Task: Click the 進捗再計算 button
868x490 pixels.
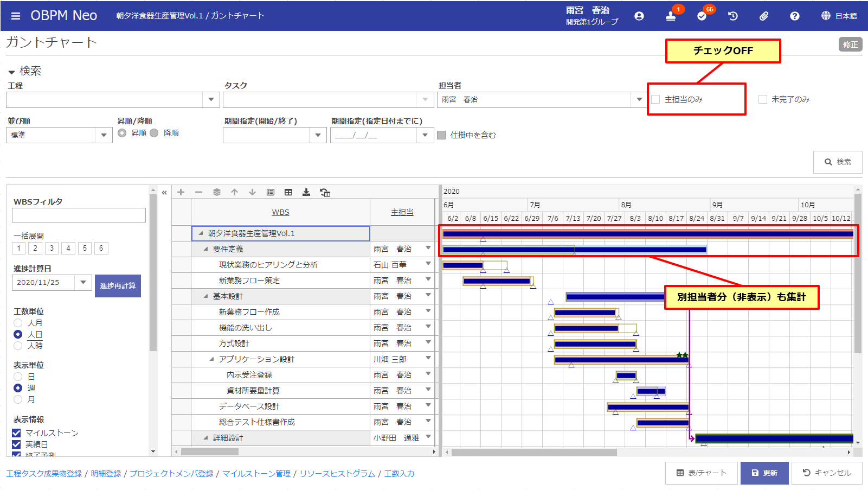Action: click(x=118, y=285)
